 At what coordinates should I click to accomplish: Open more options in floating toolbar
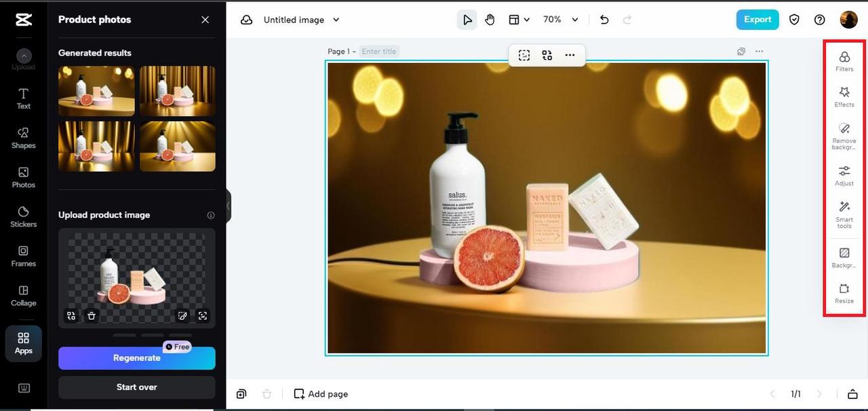click(x=570, y=56)
